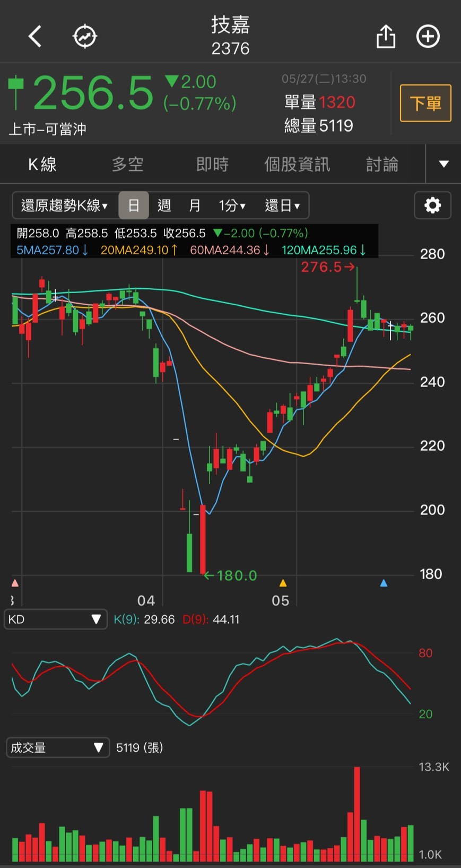Tap the share icon

386,36
